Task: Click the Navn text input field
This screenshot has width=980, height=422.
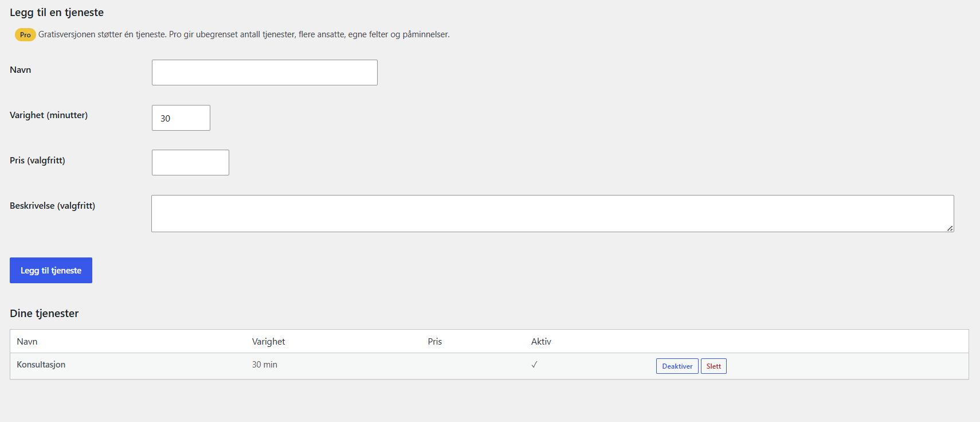Action: (x=264, y=72)
